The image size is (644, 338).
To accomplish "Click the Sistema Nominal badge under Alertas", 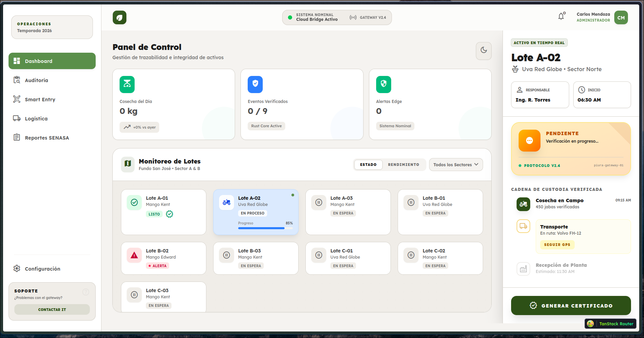I will tap(395, 126).
